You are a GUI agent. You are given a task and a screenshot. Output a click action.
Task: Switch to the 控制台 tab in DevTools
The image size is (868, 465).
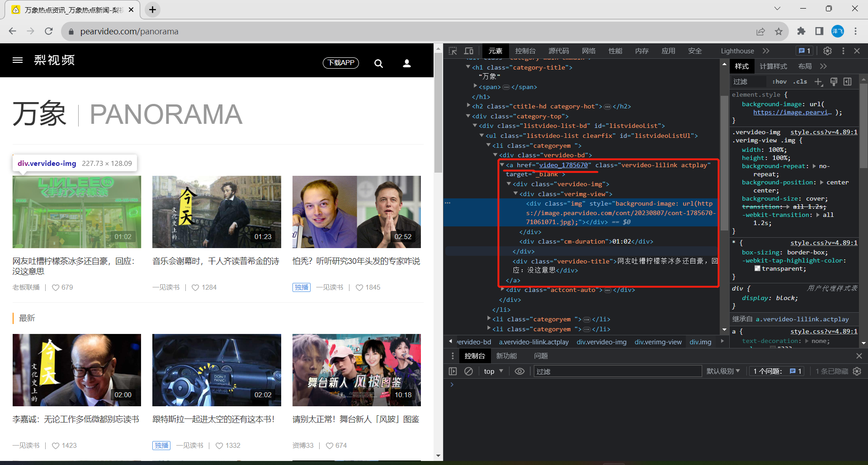[525, 51]
